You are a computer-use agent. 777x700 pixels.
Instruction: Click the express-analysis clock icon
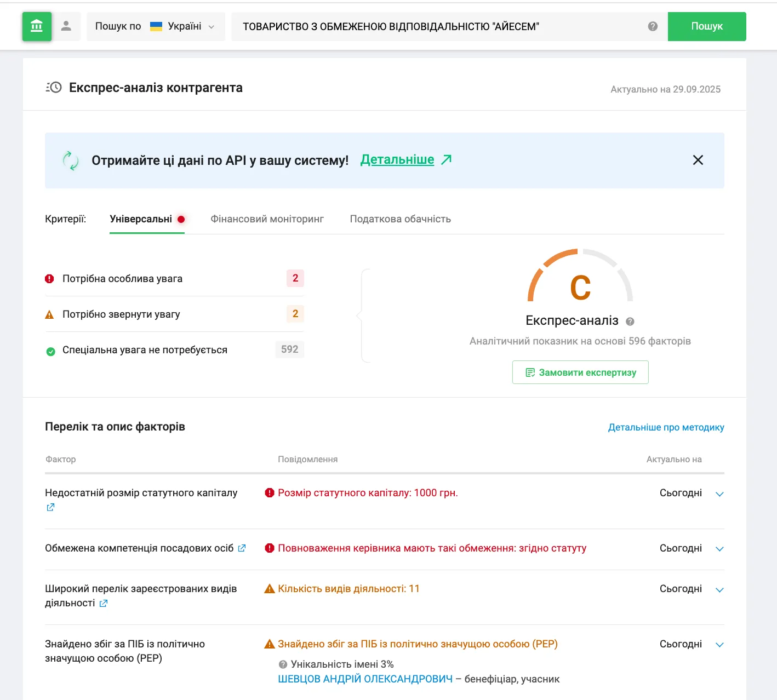click(54, 87)
